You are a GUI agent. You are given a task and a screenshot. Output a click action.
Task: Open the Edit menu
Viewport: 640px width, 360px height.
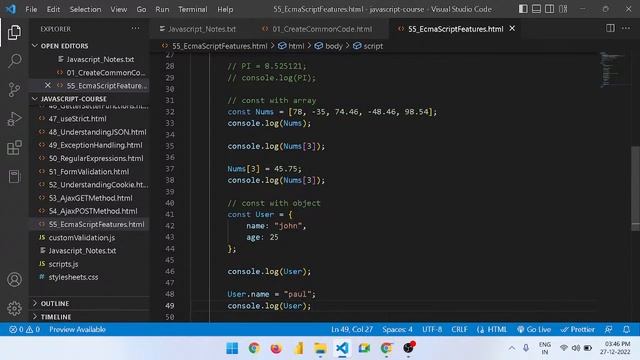(53, 9)
